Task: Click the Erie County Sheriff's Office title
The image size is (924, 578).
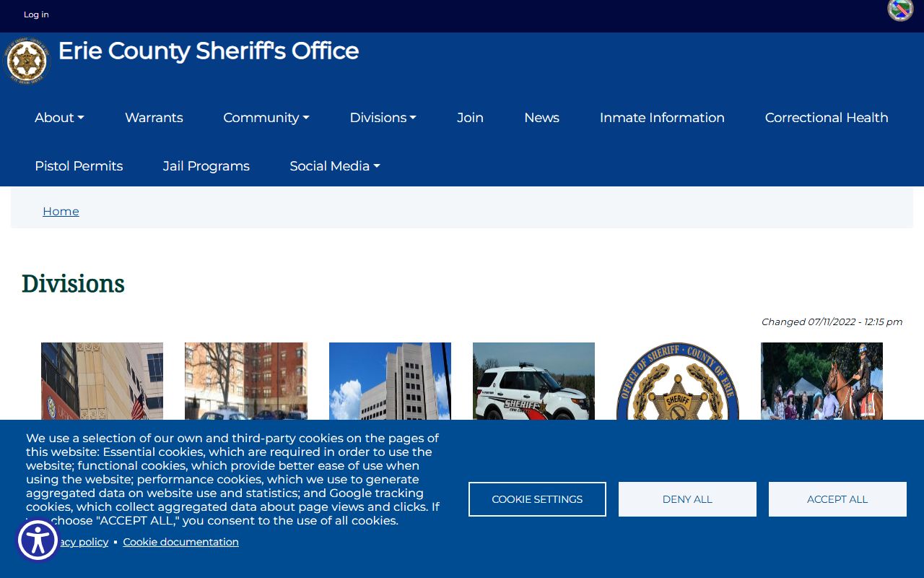Action: pyautogui.click(x=208, y=51)
